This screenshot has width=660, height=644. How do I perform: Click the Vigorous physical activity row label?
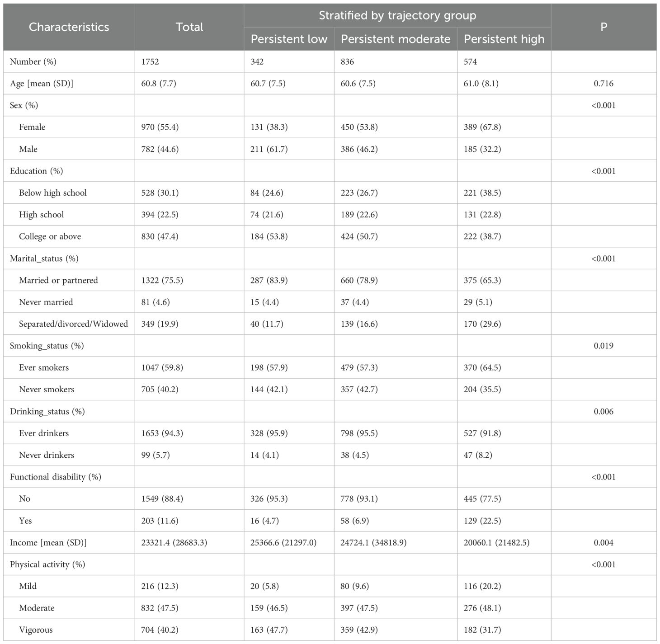pos(36,630)
